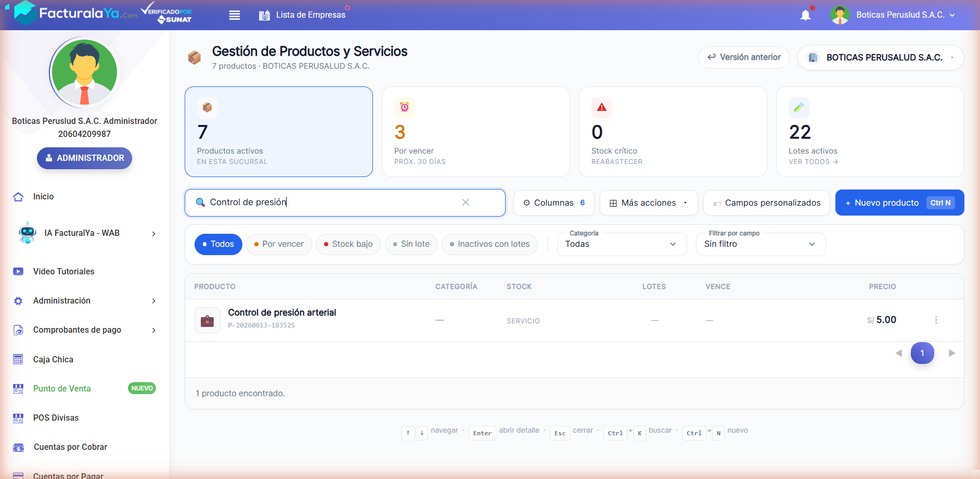Select the Stock crítico summary card
The height and width of the screenshot is (479, 980).
(673, 132)
